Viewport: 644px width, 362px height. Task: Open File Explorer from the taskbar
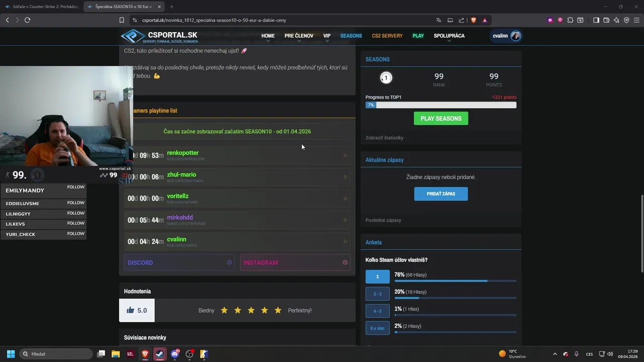click(x=115, y=354)
